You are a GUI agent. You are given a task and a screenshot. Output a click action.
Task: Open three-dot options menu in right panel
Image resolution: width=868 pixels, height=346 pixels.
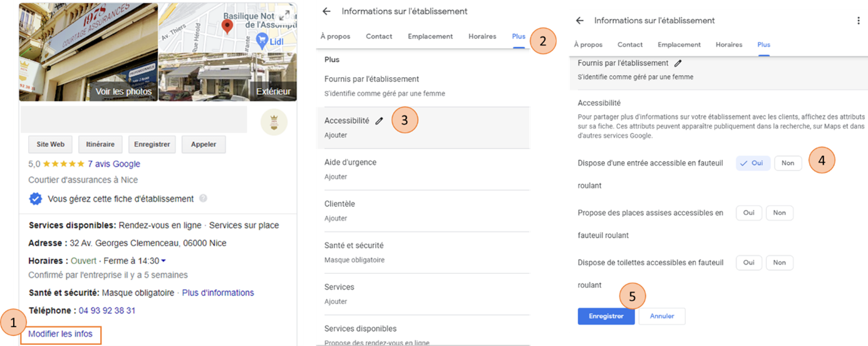click(x=859, y=21)
